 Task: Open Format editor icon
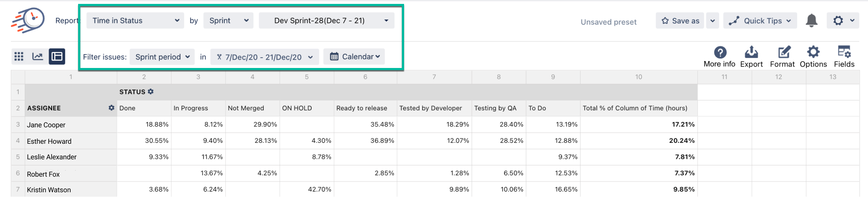click(783, 52)
